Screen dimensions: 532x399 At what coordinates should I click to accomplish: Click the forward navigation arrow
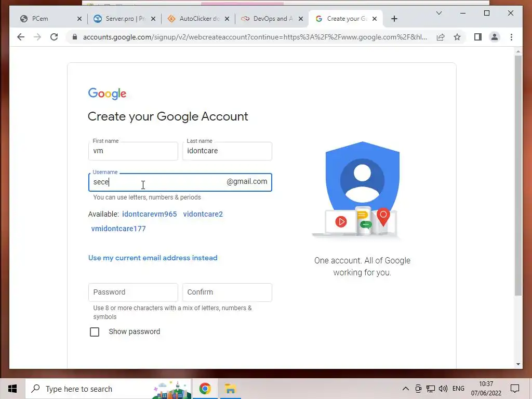pos(37,37)
